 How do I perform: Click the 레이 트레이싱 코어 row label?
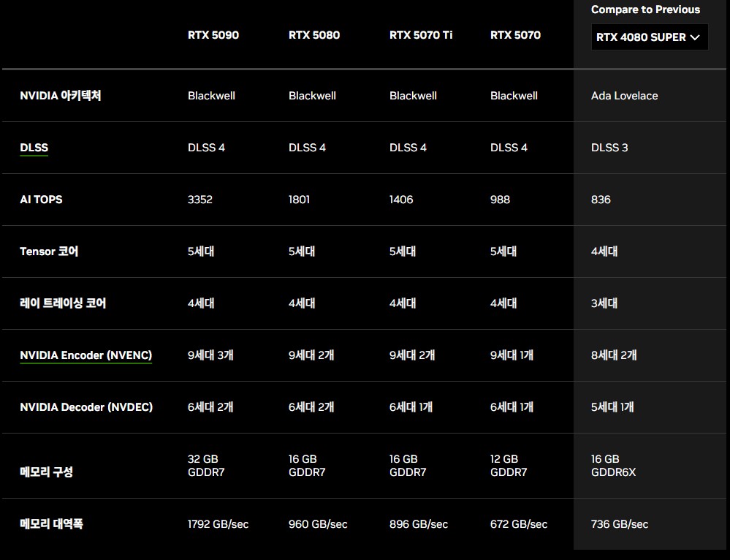[63, 303]
